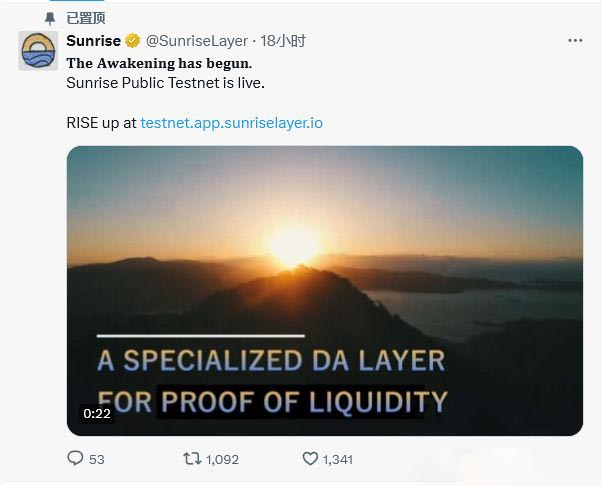Click the 1,341 likes count
Screen dimensions: 604x486
click(337, 459)
